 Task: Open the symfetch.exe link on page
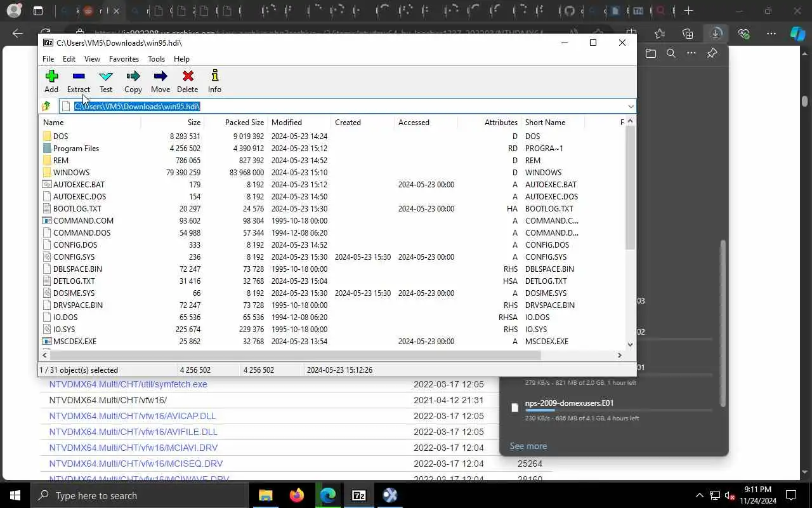tap(128, 384)
